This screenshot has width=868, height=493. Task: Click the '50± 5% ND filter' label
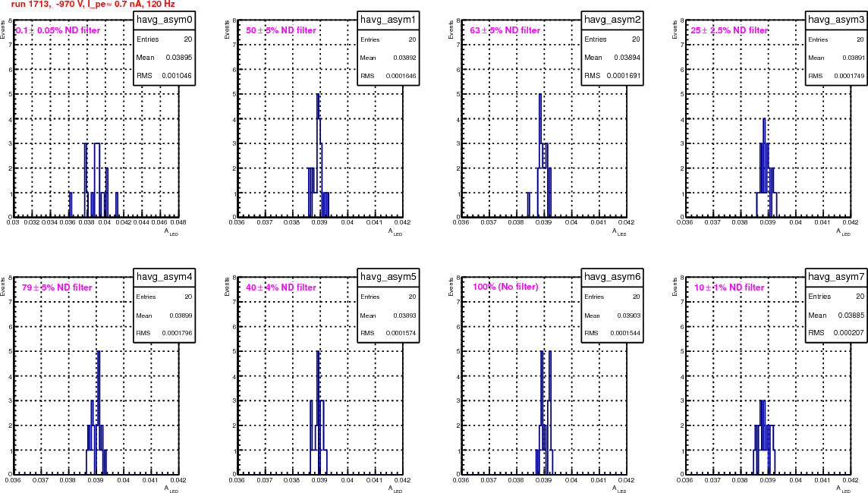point(281,30)
